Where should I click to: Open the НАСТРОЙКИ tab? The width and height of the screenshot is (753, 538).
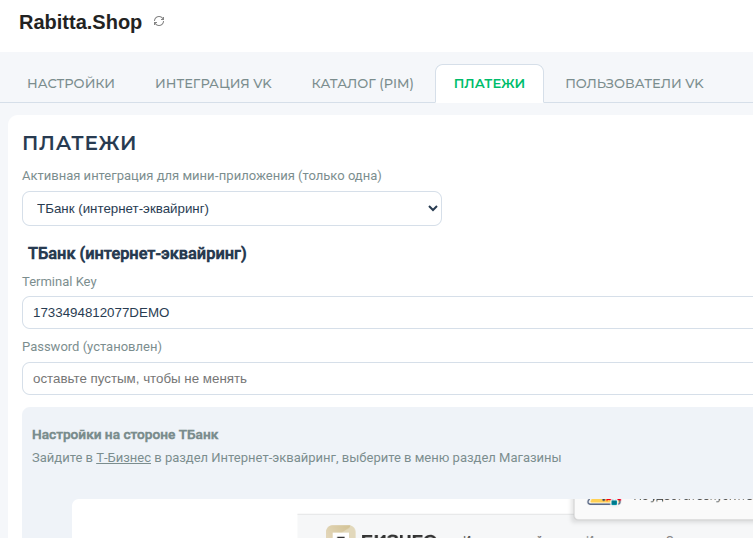point(71,84)
